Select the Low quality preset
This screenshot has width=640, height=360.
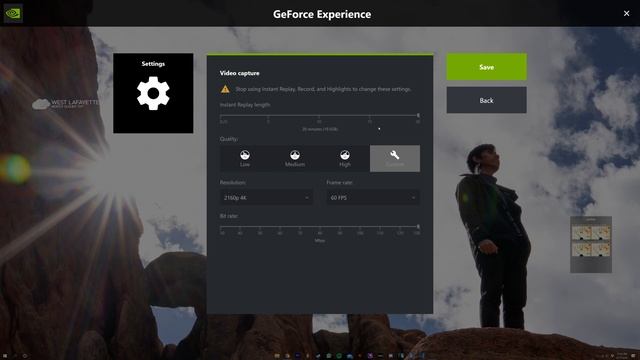pyautogui.click(x=245, y=158)
